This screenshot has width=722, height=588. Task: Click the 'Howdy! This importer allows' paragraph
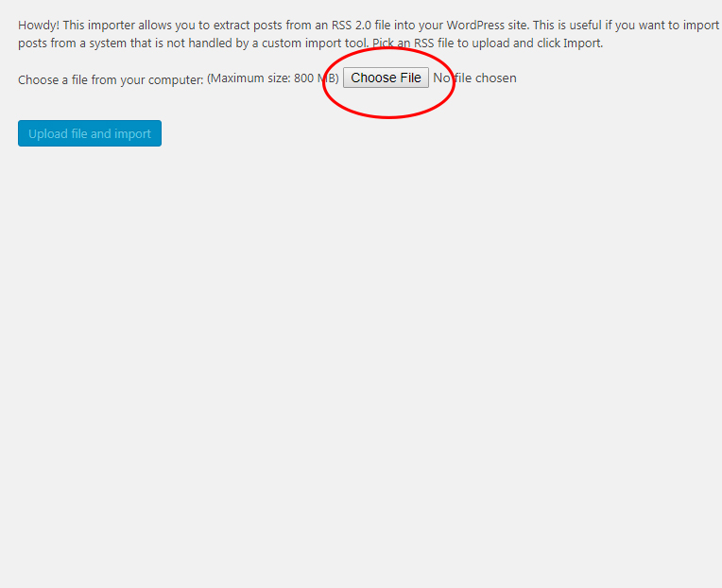coord(369,34)
